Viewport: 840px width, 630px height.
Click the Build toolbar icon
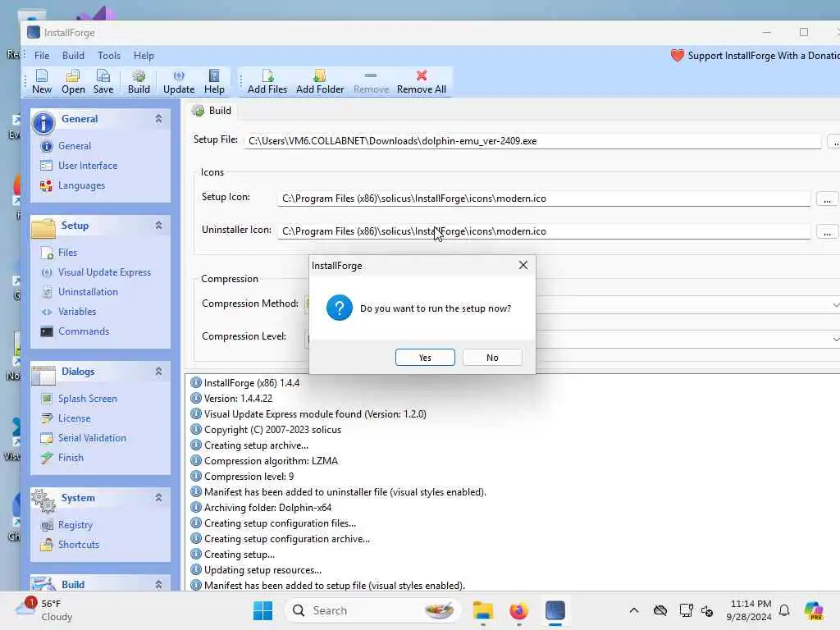click(x=139, y=81)
